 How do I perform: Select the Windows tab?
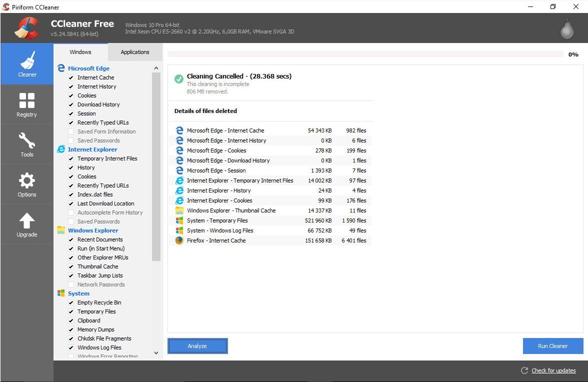80,52
